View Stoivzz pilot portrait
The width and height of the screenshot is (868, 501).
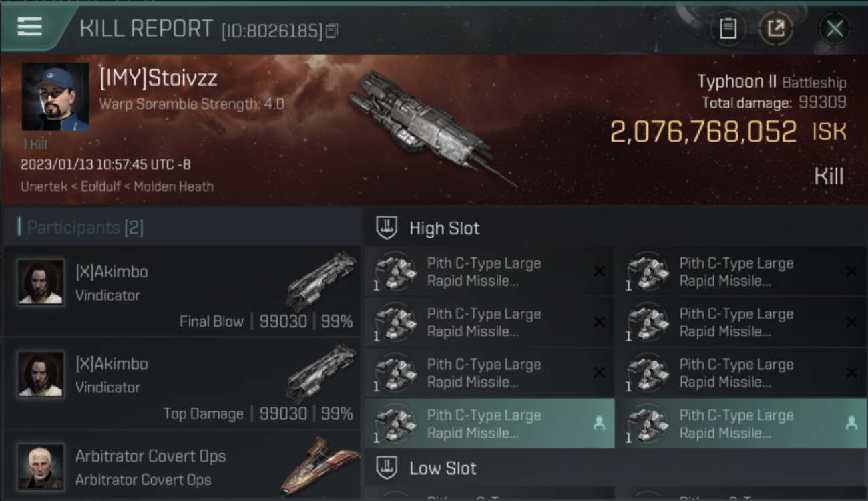pos(55,97)
